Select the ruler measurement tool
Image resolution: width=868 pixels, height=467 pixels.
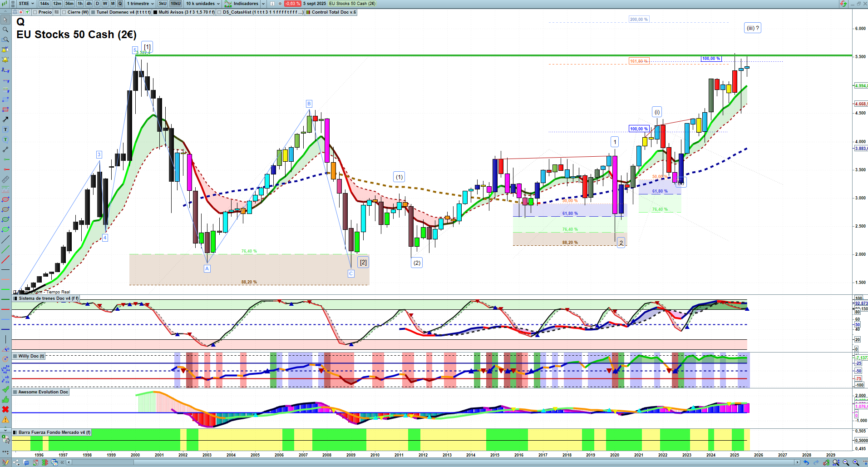[5, 179]
